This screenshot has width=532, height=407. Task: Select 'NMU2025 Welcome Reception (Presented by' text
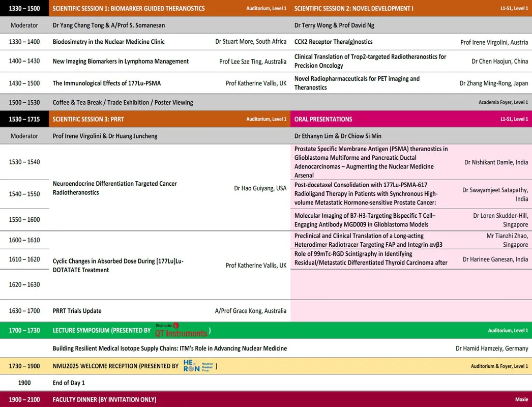pyautogui.click(x=115, y=366)
